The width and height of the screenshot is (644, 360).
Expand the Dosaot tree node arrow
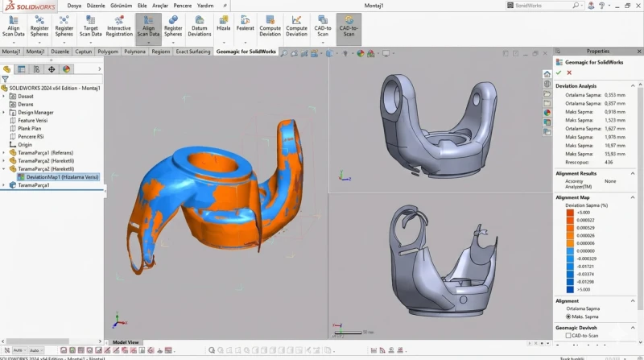point(4,96)
